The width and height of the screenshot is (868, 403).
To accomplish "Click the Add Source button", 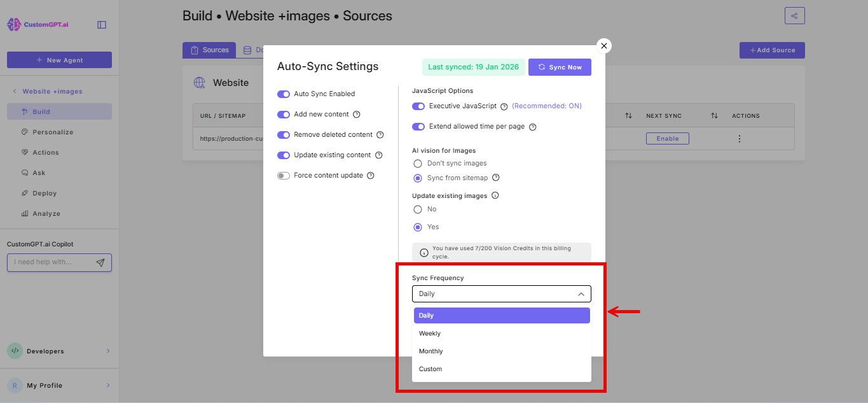I will [x=772, y=50].
